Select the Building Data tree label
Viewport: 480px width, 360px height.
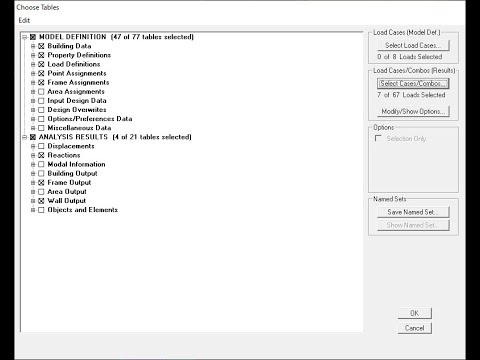(69, 46)
